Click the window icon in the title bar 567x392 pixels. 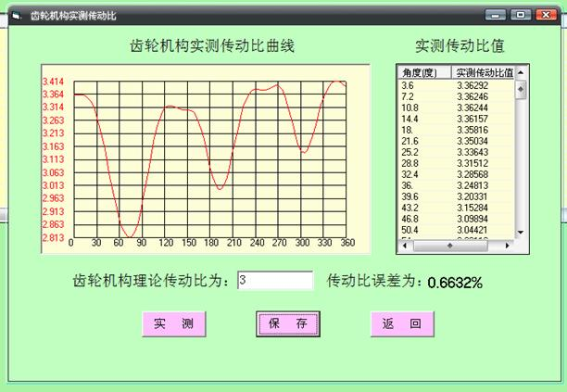point(16,16)
